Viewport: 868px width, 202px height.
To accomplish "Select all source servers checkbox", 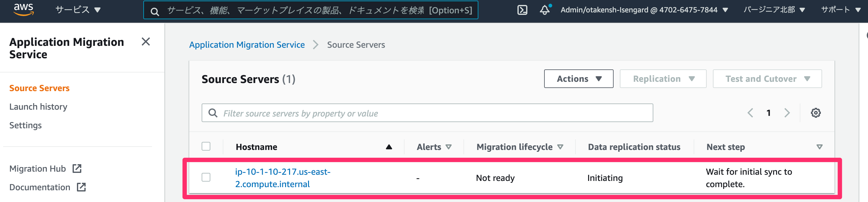I will click(x=206, y=146).
